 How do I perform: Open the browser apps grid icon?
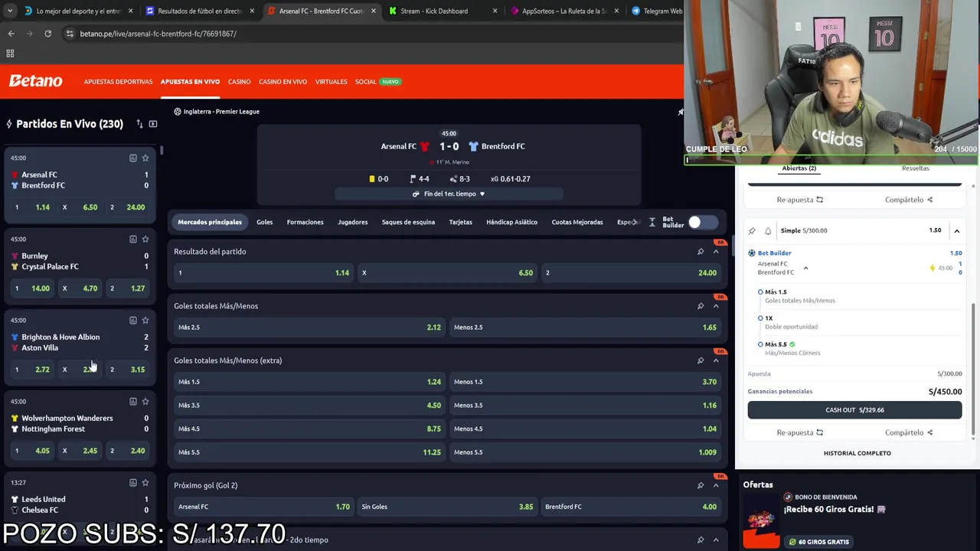pos(10,54)
